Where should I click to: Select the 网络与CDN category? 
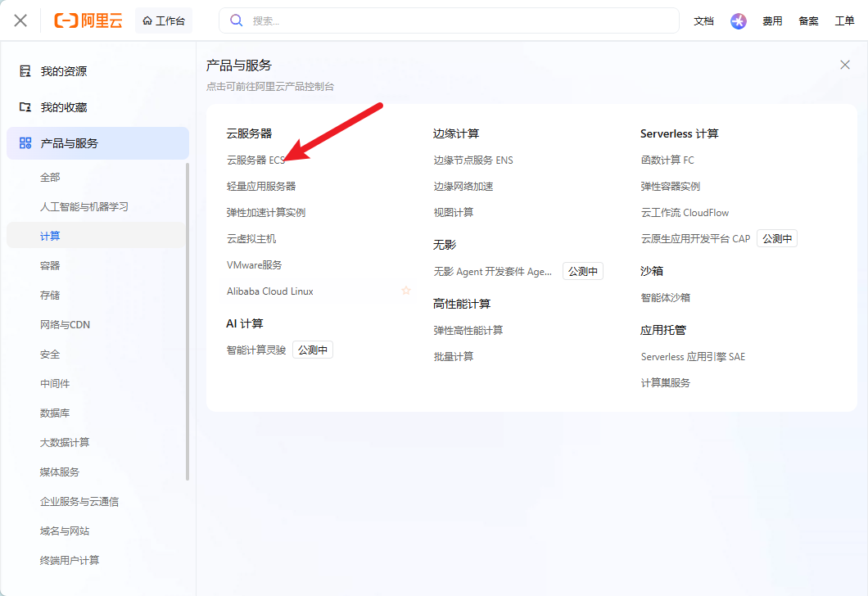pos(65,324)
